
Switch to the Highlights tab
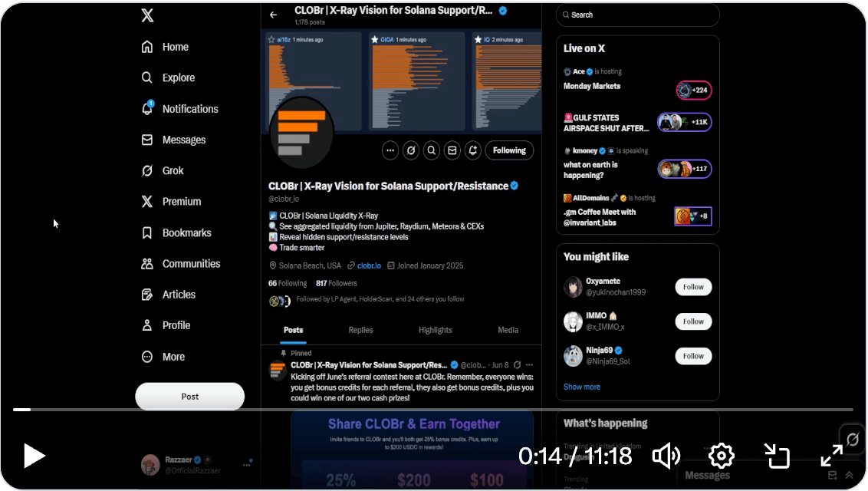click(x=435, y=331)
